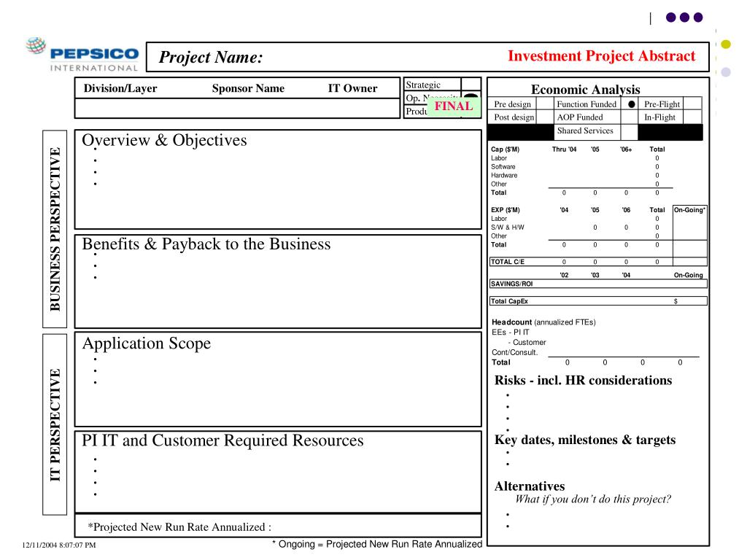Click the 'IT Owner' header

(x=352, y=88)
